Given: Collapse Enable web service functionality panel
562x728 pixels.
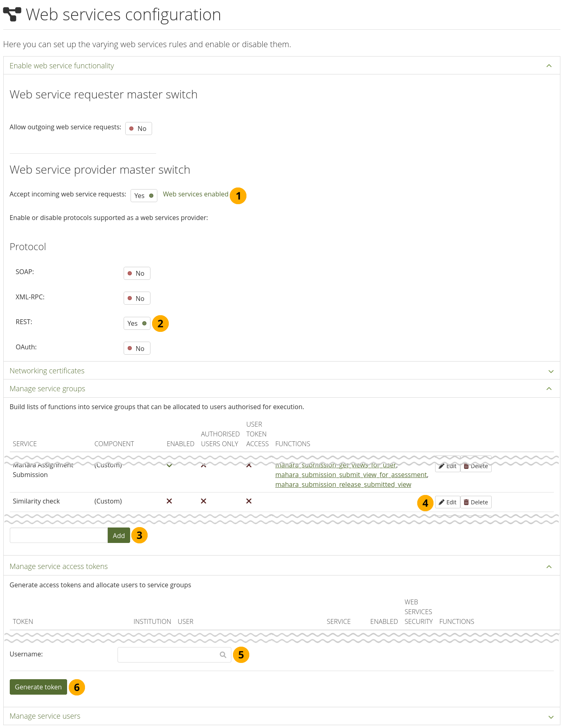Looking at the screenshot, I should 549,66.
